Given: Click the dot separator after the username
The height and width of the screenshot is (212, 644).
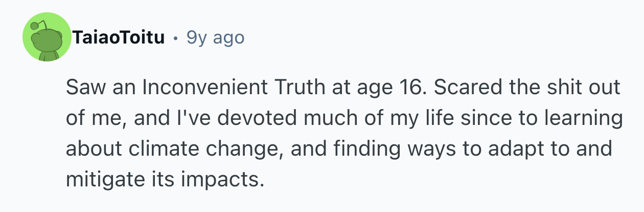Looking at the screenshot, I should coord(175,38).
